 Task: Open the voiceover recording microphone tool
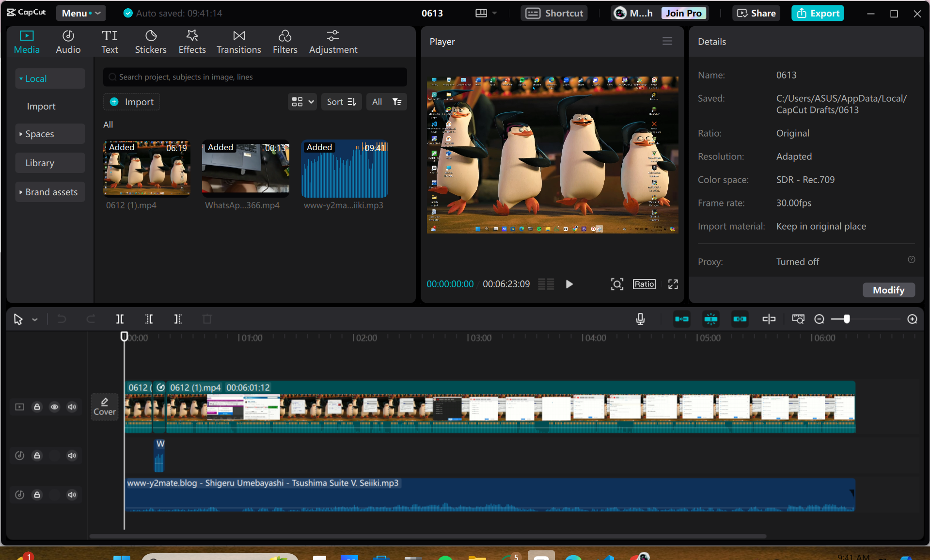coord(640,319)
